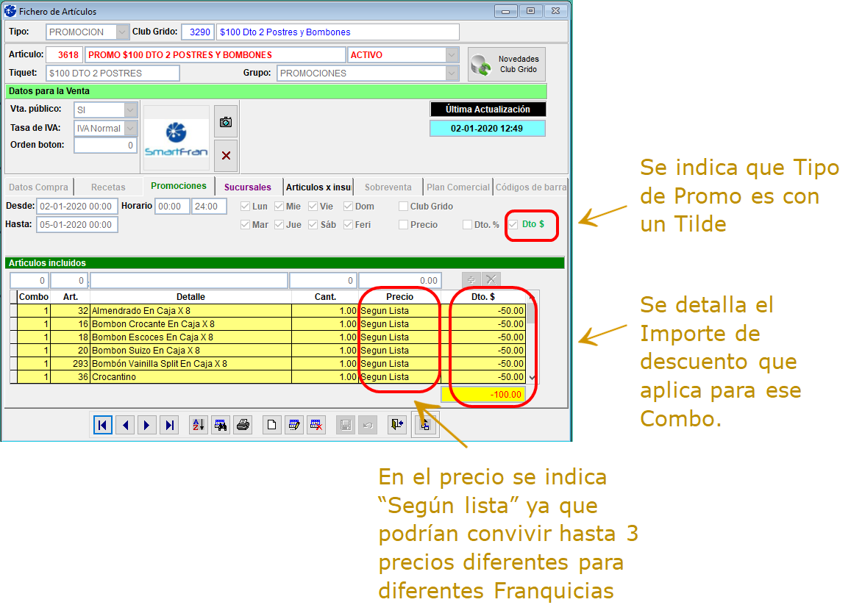Check the Club Grido checkbox
The width and height of the screenshot is (862, 616).
(x=403, y=207)
